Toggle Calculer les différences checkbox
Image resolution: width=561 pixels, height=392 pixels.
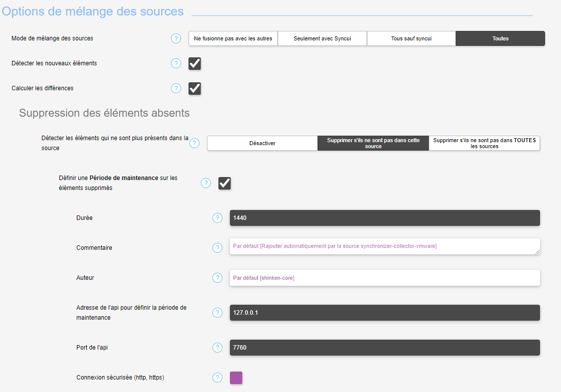click(x=194, y=88)
